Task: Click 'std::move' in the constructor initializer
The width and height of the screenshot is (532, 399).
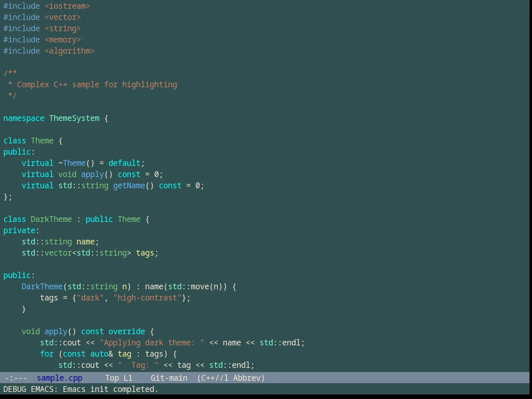Action: (x=189, y=286)
